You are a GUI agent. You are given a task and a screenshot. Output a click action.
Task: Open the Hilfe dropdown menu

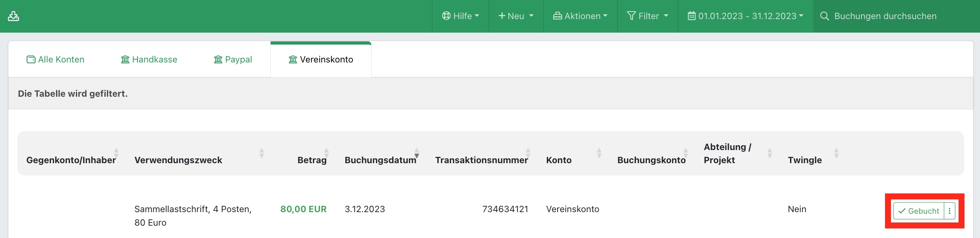[461, 16]
